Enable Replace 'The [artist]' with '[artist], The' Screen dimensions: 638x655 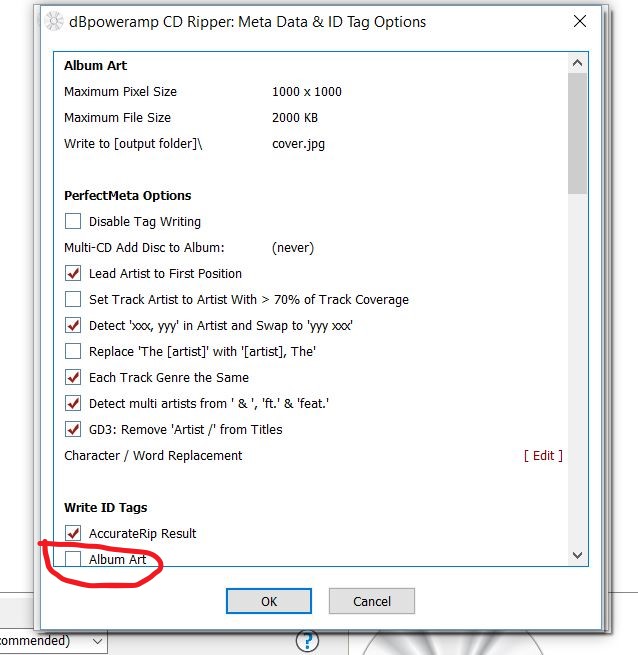pyautogui.click(x=73, y=352)
